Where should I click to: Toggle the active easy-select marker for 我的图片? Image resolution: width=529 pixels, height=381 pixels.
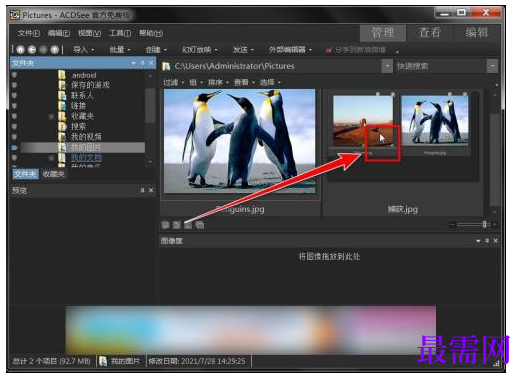(15, 147)
